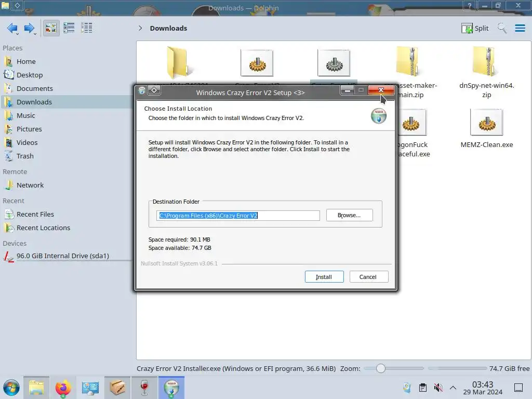
Task: Open the system settings taskbar icon
Action: (90, 388)
